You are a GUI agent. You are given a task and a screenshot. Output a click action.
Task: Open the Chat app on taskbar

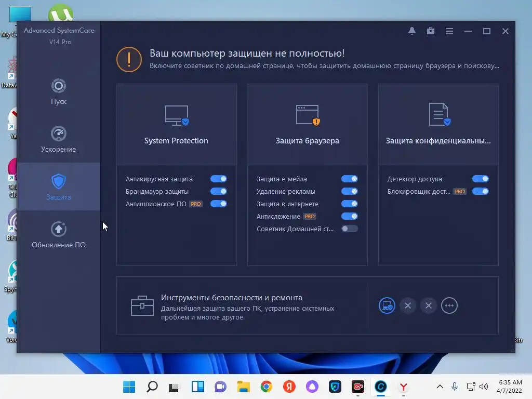point(220,387)
